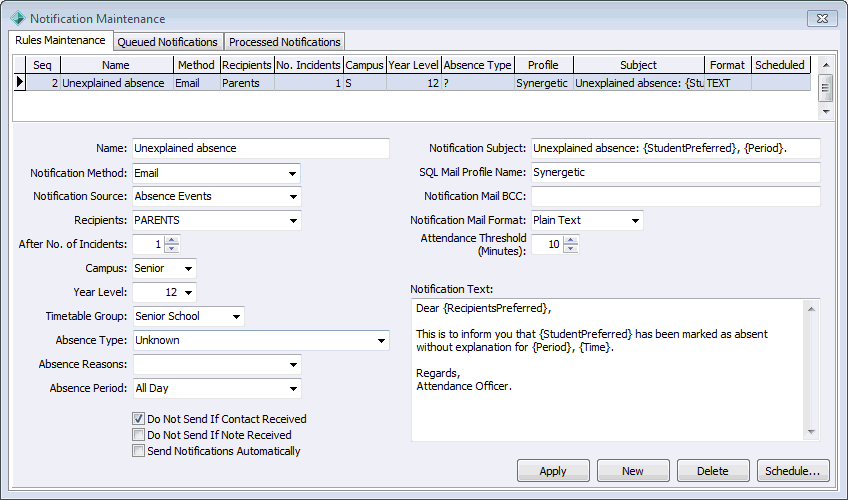Close the Notification Maintenance window
Screen dimensions: 848x500
pyautogui.click(x=823, y=18)
